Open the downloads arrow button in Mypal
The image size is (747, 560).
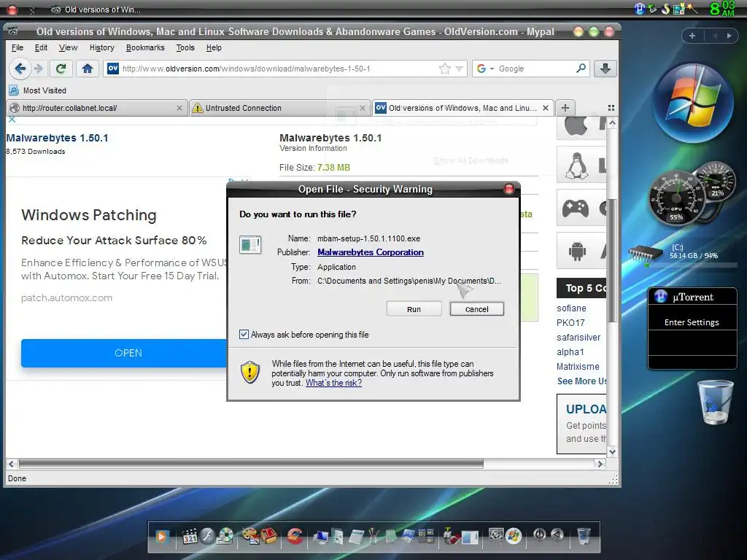click(605, 69)
